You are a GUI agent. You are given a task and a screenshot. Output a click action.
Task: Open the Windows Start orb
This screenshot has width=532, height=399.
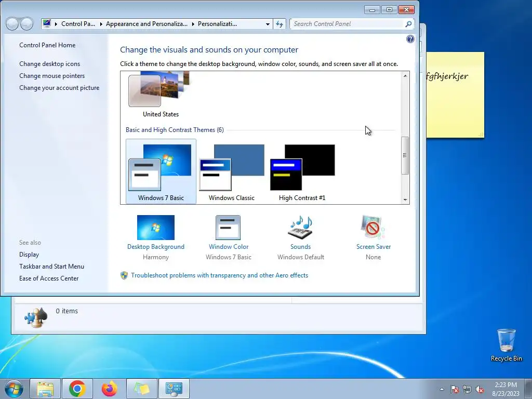[x=14, y=389]
